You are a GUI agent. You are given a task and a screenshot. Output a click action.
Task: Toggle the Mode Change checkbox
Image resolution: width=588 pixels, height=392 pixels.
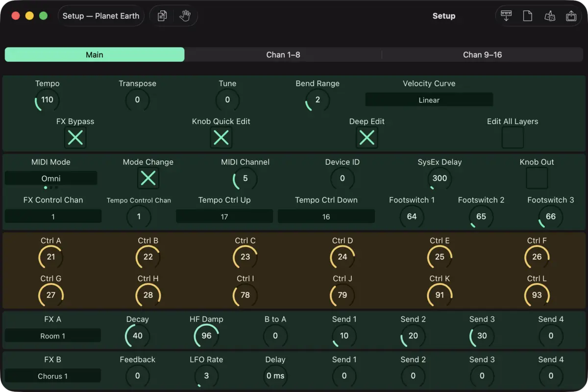(x=148, y=178)
